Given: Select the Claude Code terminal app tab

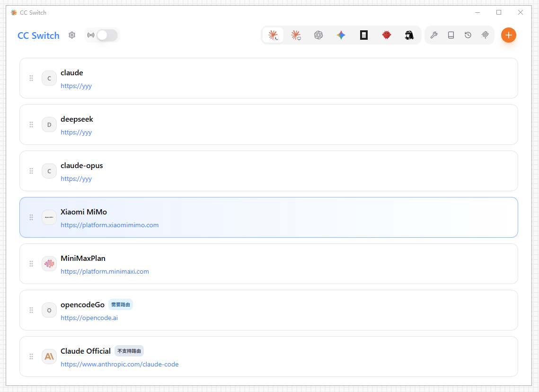Looking at the screenshot, I should click(273, 35).
